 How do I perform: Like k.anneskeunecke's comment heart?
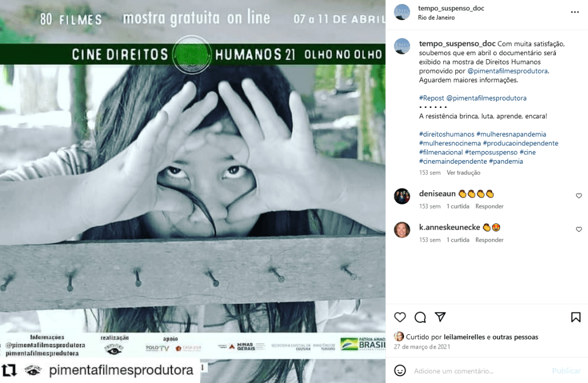[579, 229]
